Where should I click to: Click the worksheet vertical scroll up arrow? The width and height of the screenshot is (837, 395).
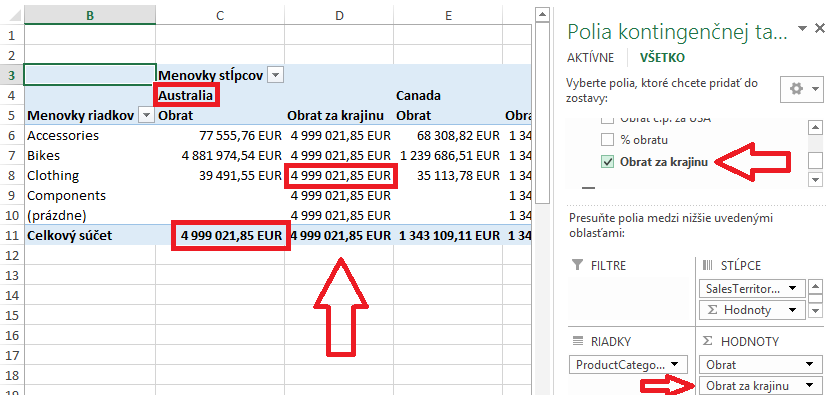[543, 14]
